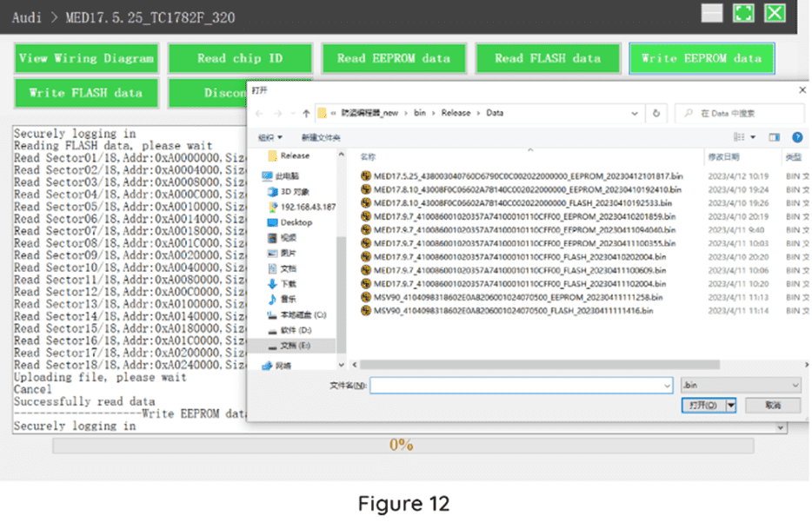Select This PC in navigation tree
The height and width of the screenshot is (522, 812).
[280, 176]
